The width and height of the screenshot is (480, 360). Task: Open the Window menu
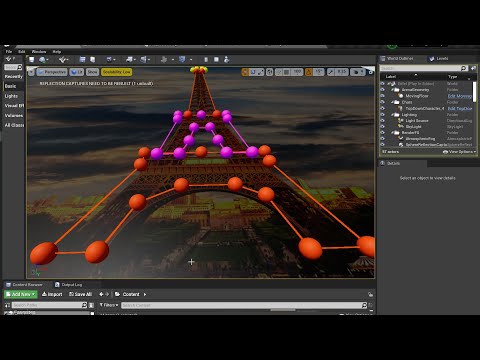(39, 52)
